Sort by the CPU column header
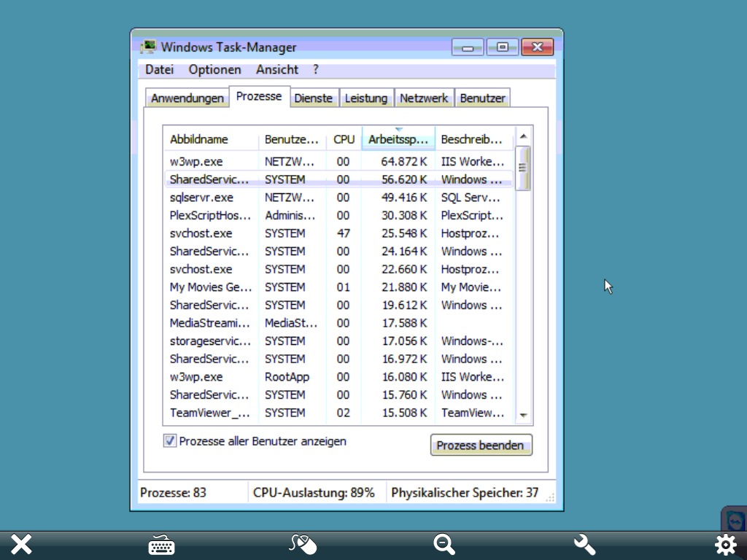747x560 pixels. [x=344, y=139]
